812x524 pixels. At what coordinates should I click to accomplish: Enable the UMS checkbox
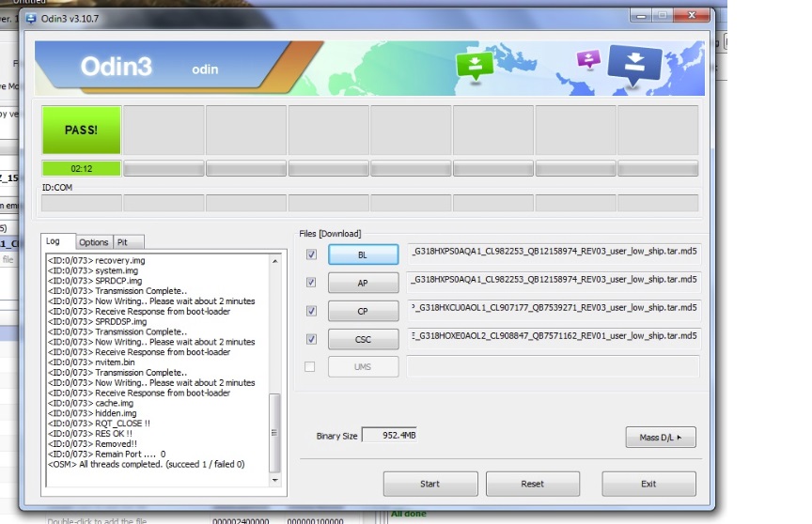click(x=310, y=367)
